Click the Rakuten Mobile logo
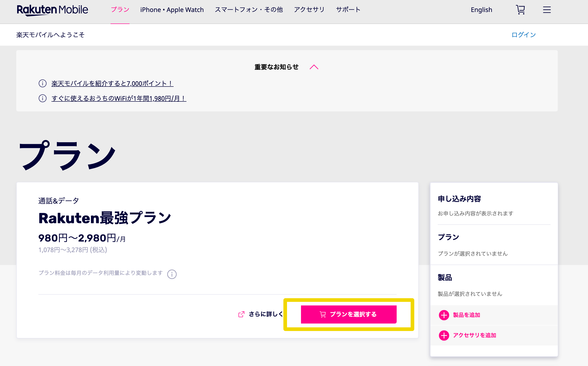Screen dimensions: 588x366 click(52, 10)
